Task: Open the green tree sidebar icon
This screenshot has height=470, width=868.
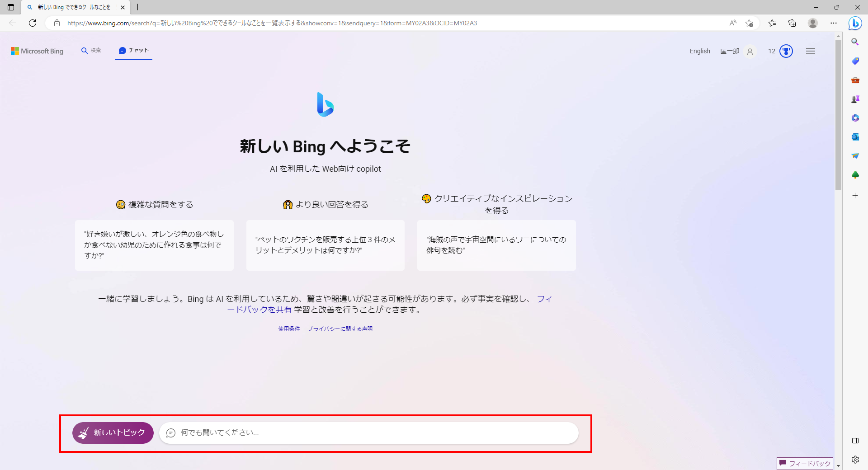Action: [855, 175]
